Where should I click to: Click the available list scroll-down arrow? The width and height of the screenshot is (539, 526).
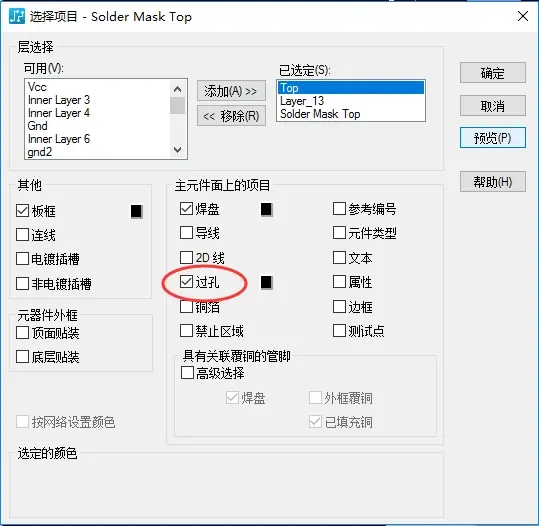pyautogui.click(x=177, y=150)
